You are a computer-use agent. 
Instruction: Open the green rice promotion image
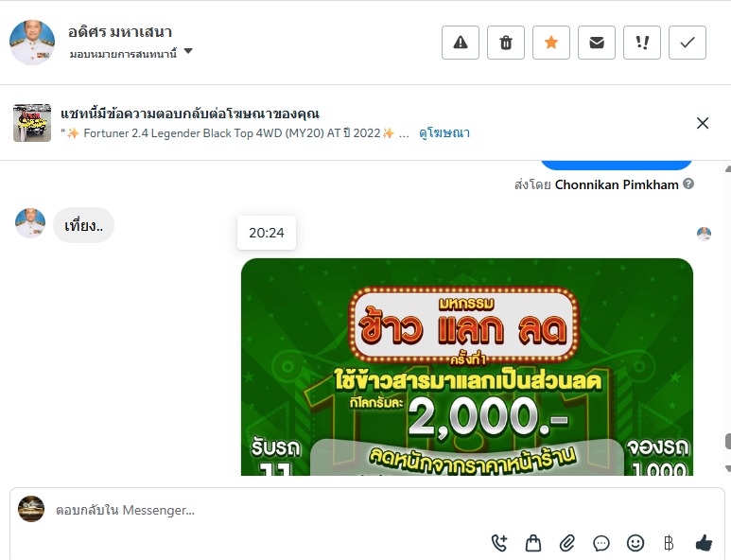click(x=466, y=367)
